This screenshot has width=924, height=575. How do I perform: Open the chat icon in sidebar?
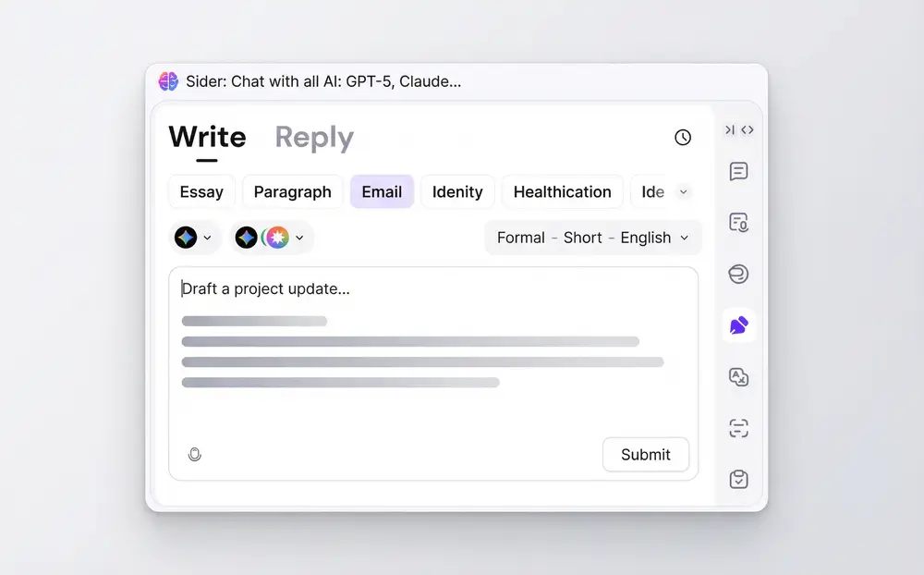[738, 172]
